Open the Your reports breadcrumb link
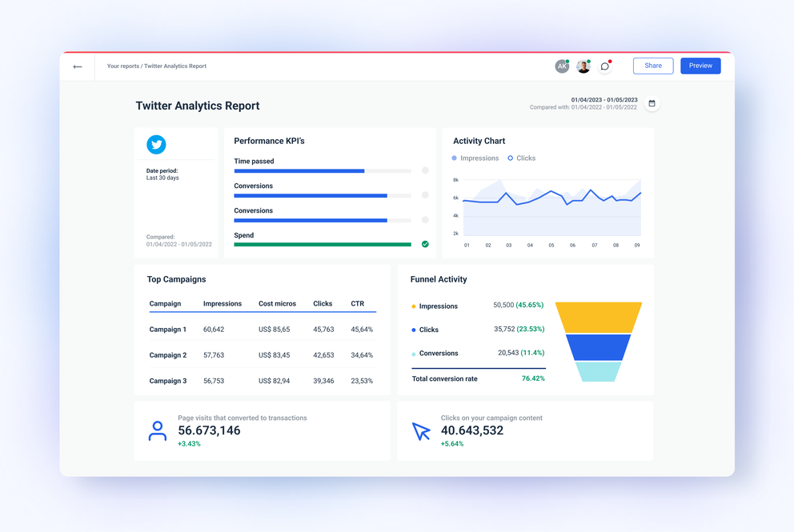This screenshot has height=532, width=794. pyautogui.click(x=123, y=66)
